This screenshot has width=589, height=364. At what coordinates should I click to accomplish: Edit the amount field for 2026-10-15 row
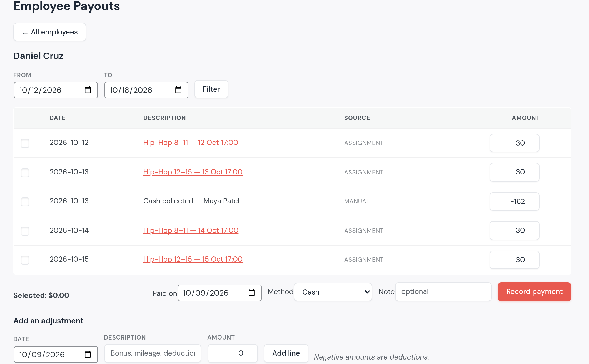(x=515, y=260)
